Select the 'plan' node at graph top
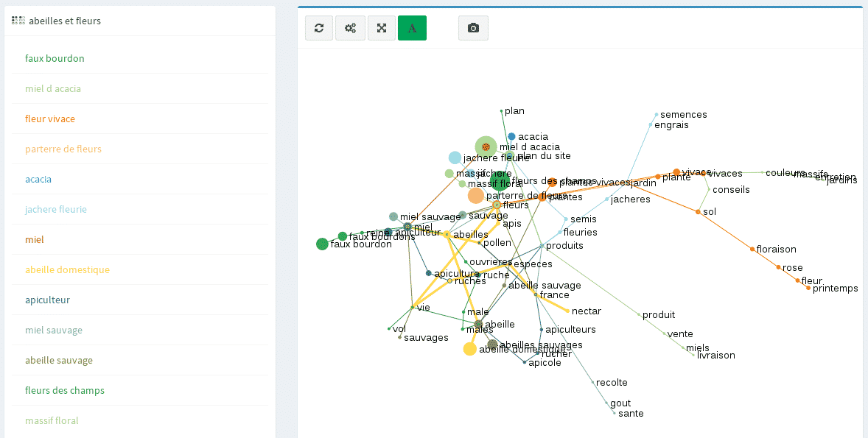This screenshot has height=438, width=868. 502,110
